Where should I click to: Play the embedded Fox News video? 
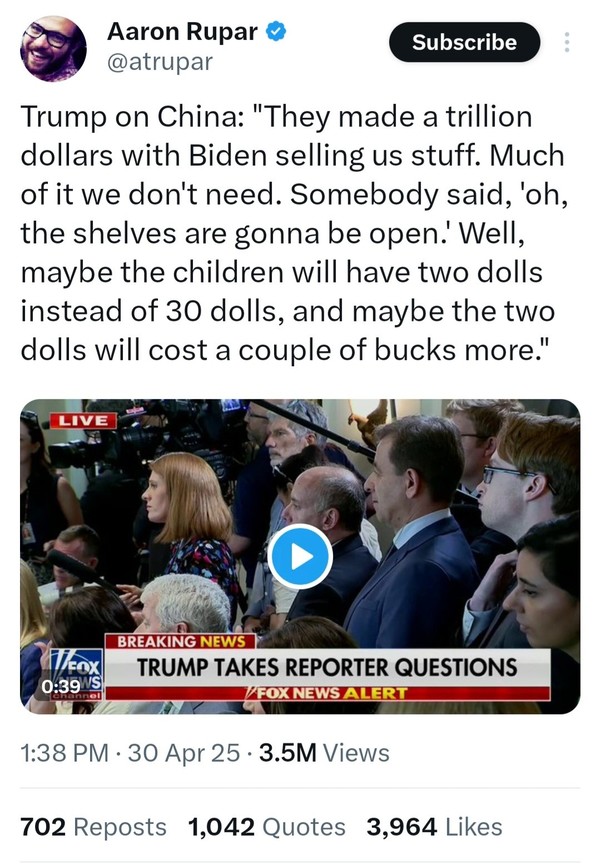coord(300,557)
